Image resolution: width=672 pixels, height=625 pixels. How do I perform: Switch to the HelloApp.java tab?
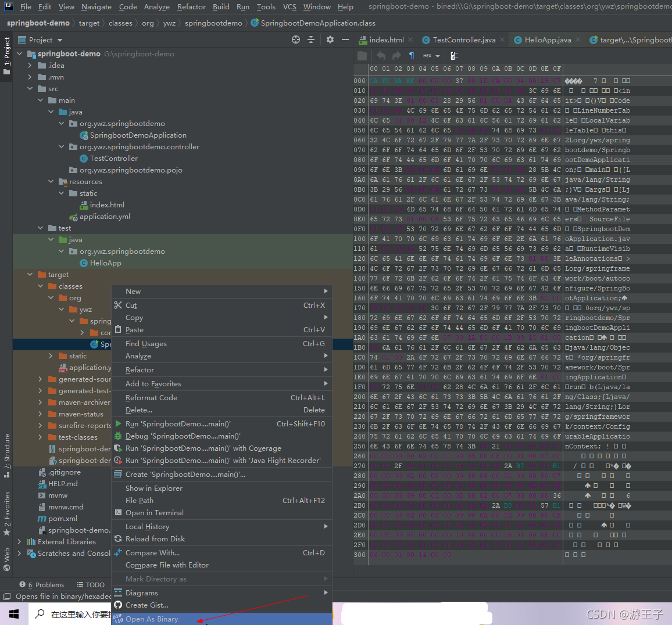pos(547,40)
